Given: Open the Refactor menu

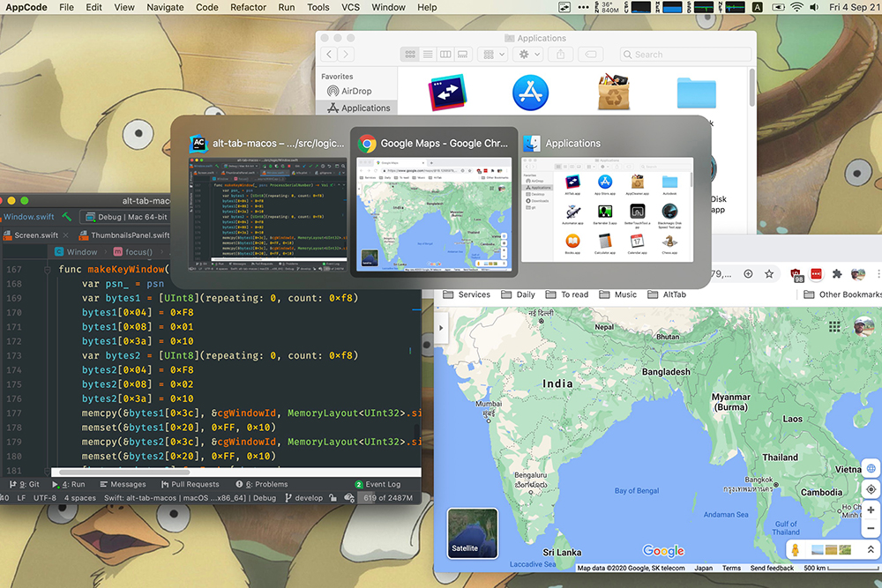Looking at the screenshot, I should 248,7.
